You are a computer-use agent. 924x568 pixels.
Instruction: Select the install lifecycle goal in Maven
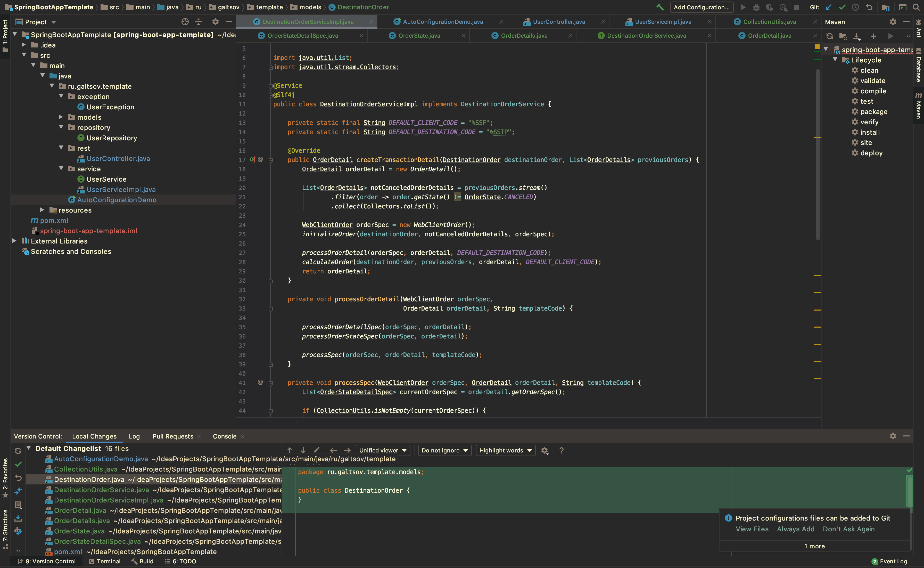[870, 132]
